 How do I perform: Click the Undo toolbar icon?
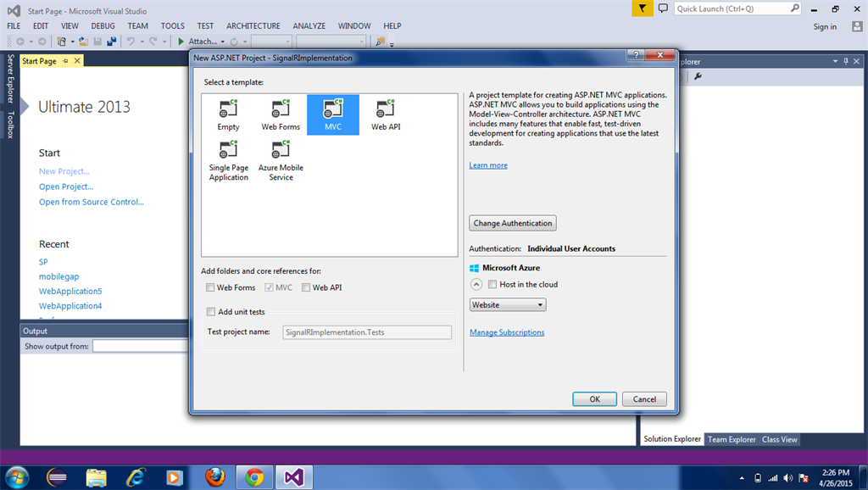click(x=131, y=42)
